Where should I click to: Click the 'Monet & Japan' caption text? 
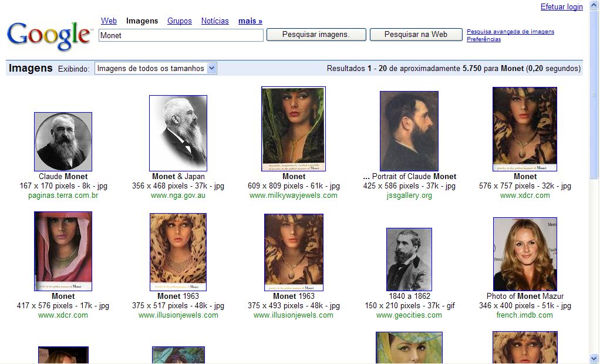click(178, 177)
